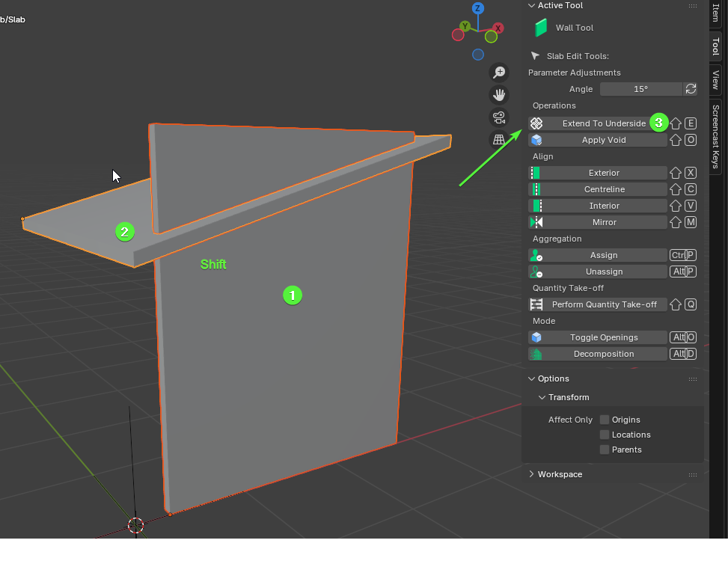728x561 pixels.
Task: Click the Mirror icon
Action: click(536, 222)
